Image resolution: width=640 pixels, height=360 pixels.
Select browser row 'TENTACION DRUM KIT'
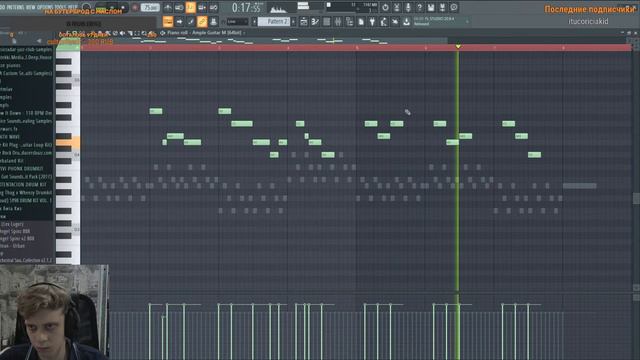pyautogui.click(x=26, y=184)
